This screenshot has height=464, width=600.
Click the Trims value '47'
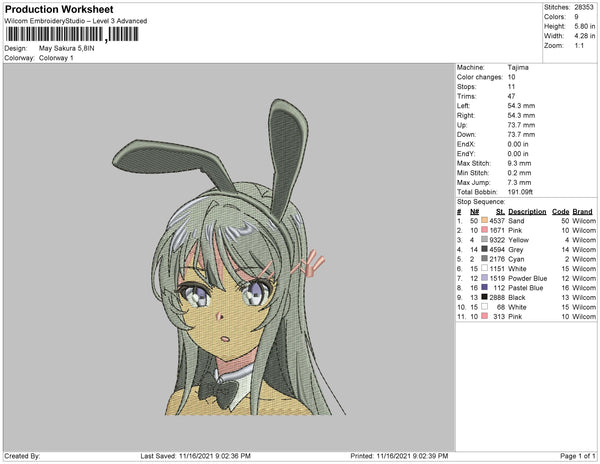coord(512,96)
